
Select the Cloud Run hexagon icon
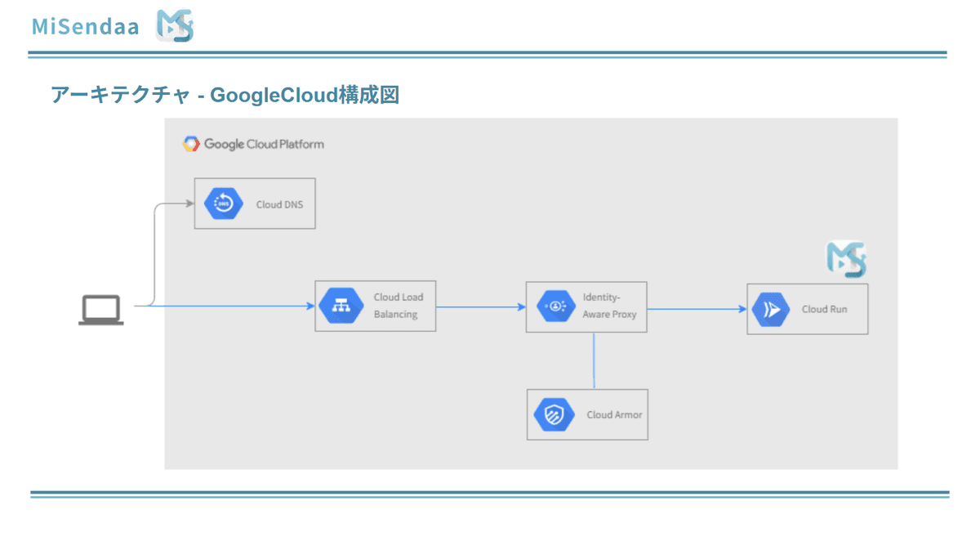coord(770,309)
